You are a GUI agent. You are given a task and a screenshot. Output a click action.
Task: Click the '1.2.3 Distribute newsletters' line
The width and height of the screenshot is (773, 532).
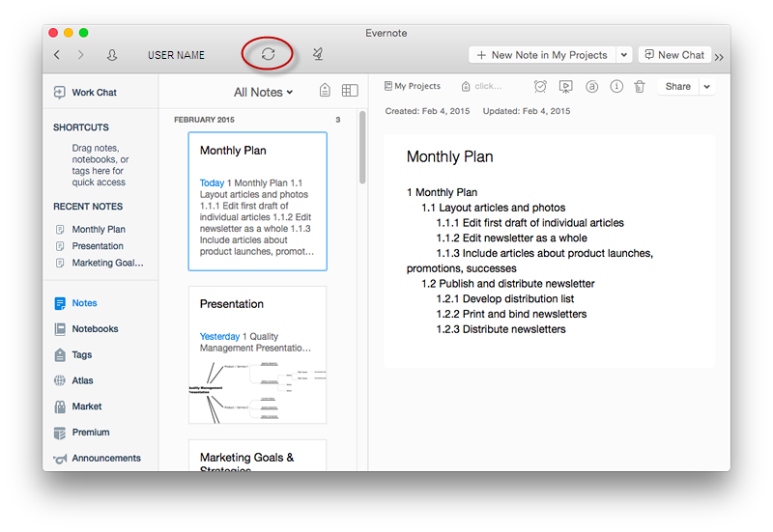click(501, 329)
